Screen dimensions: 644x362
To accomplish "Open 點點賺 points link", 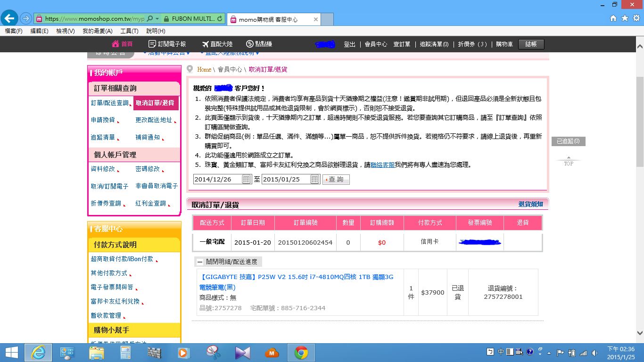I will [x=259, y=44].
